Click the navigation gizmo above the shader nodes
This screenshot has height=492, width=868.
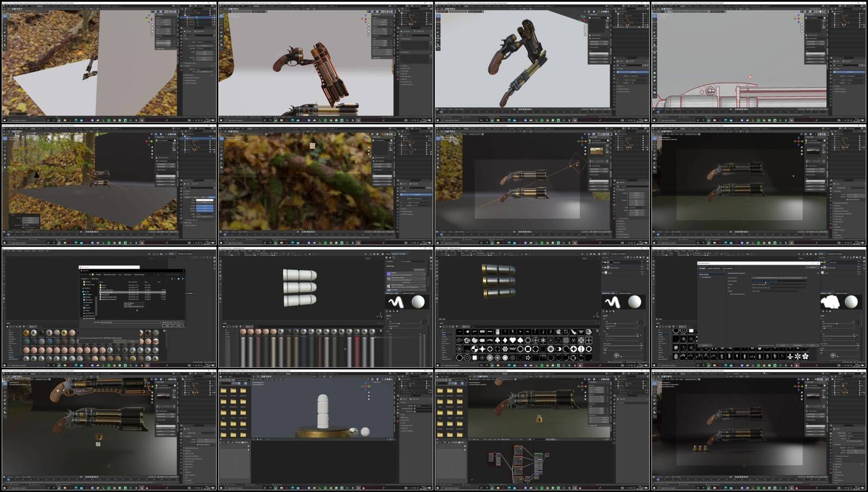coord(582,386)
